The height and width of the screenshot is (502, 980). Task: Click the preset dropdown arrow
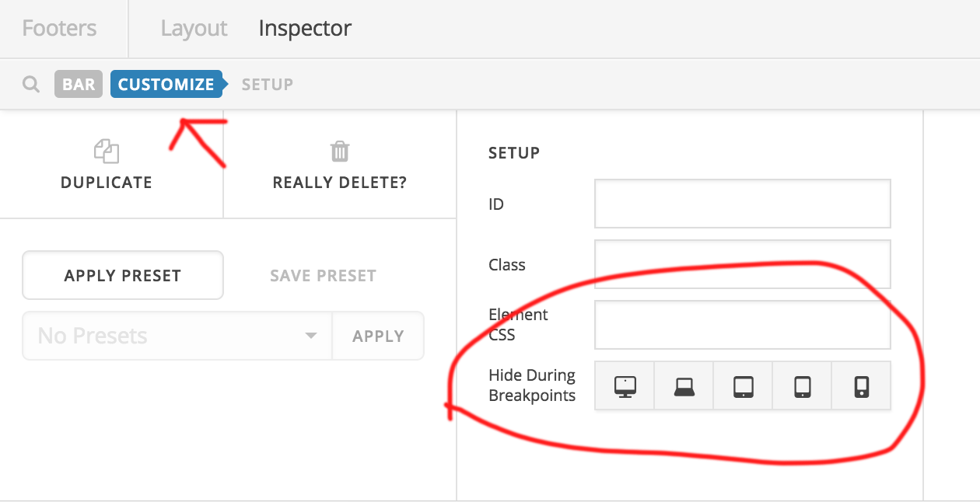311,336
